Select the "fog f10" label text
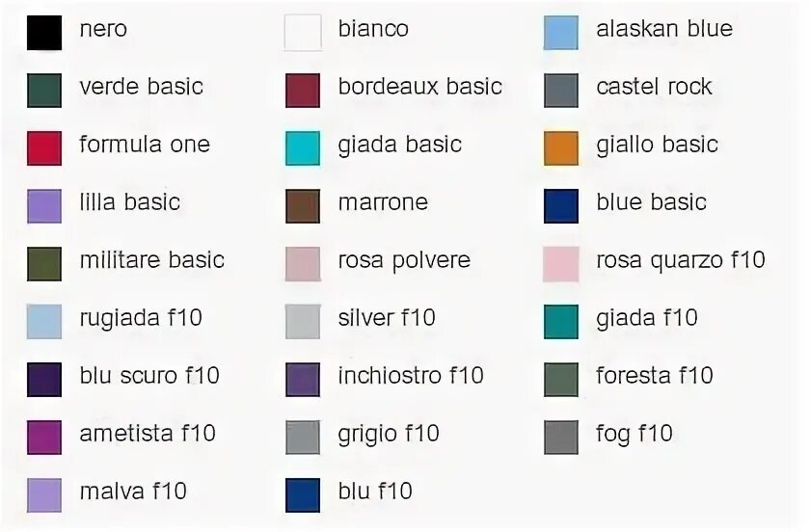 (634, 434)
